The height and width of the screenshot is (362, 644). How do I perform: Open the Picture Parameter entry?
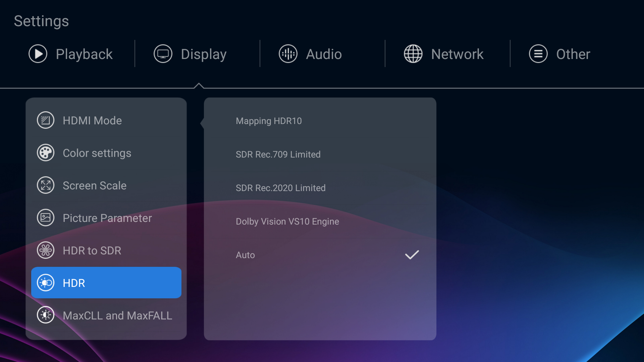coord(107,218)
